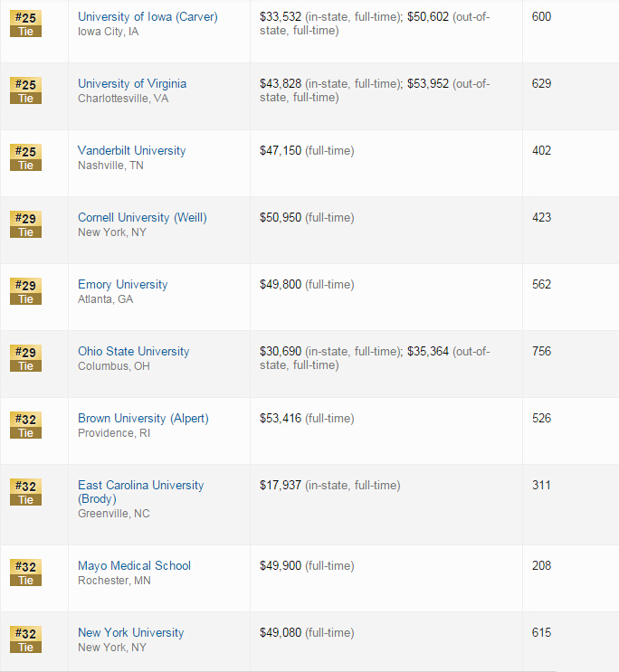This screenshot has height=672, width=619.
Task: Open East Carolina University (Brody) link
Action: 140,485
